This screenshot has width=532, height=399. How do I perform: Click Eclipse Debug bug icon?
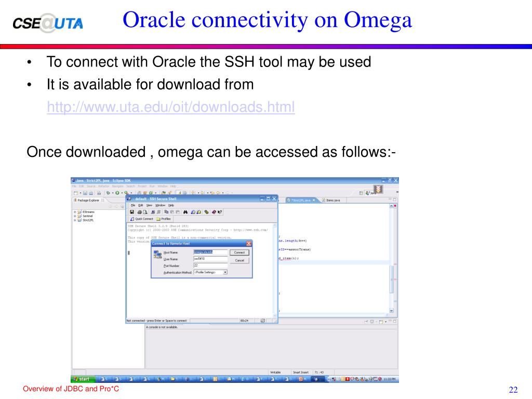[x=108, y=193]
